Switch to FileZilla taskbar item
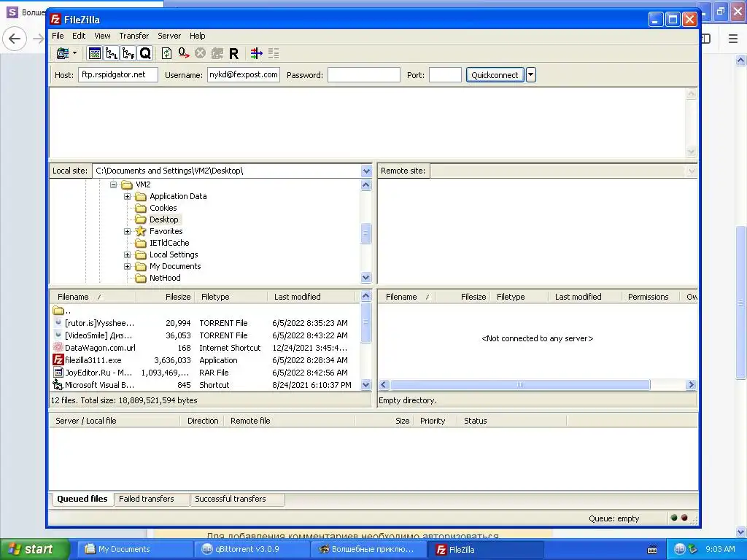Viewport: 747px width, 560px height. pos(486,549)
